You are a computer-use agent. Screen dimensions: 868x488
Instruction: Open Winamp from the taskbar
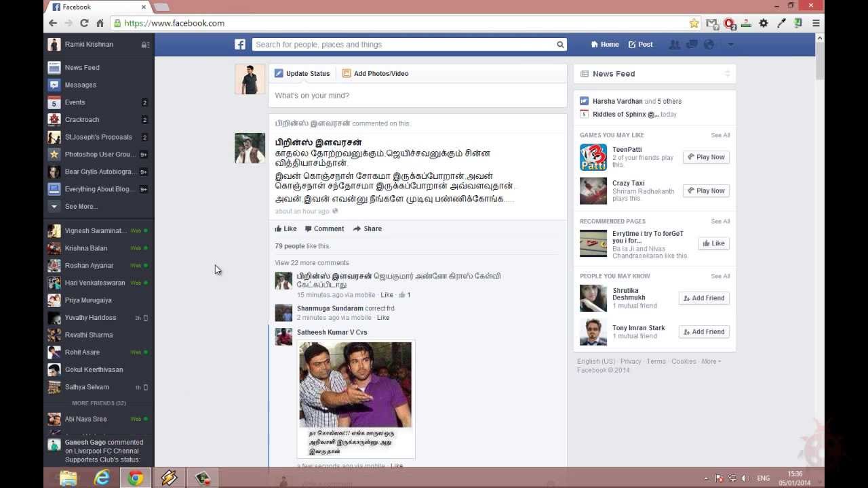pyautogui.click(x=169, y=478)
